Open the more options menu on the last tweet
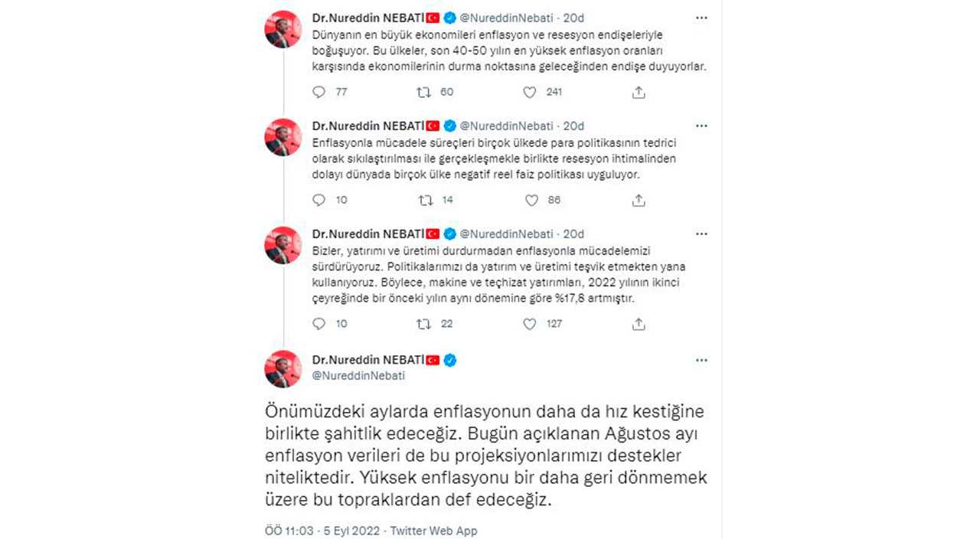Screen dimensions: 980x539 click(701, 360)
